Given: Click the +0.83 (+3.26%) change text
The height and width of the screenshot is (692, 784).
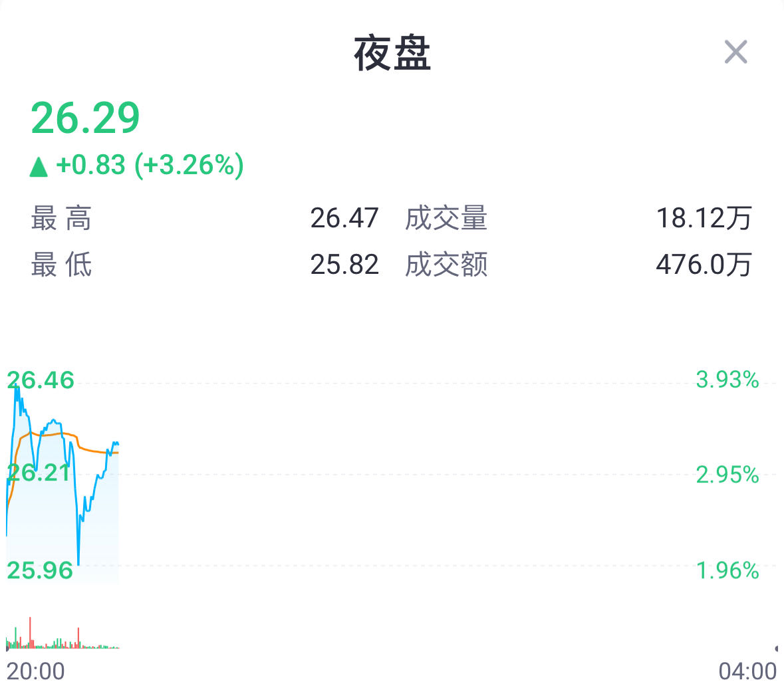Looking at the screenshot, I should click(150, 165).
